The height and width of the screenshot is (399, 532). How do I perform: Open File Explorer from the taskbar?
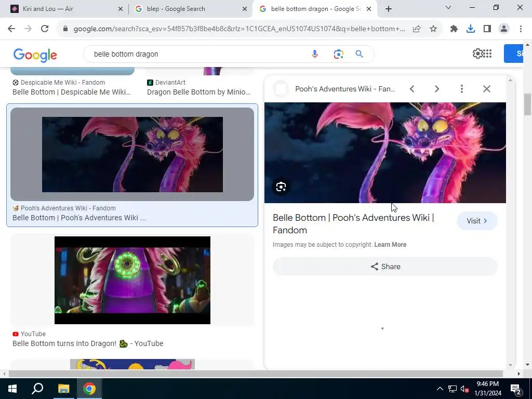click(x=63, y=389)
